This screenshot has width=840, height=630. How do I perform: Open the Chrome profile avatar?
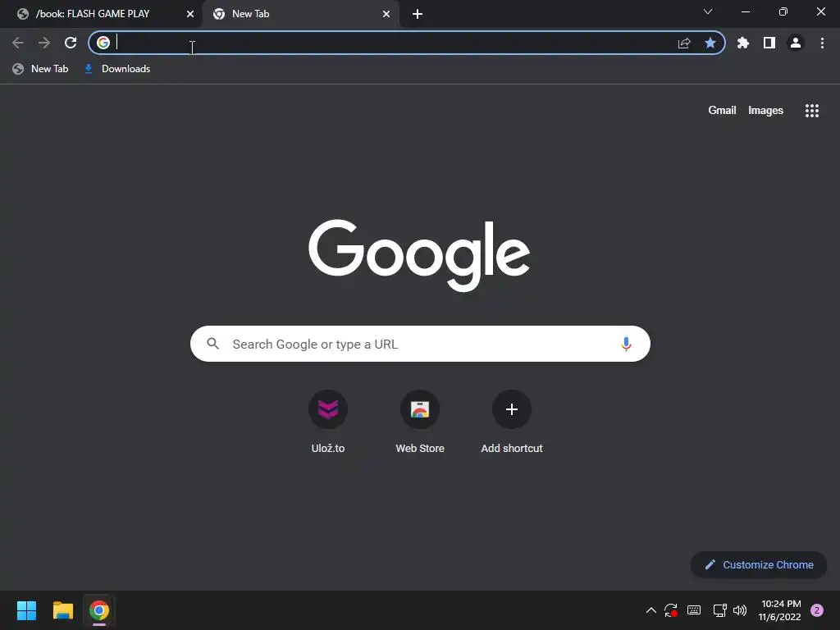[x=796, y=43]
